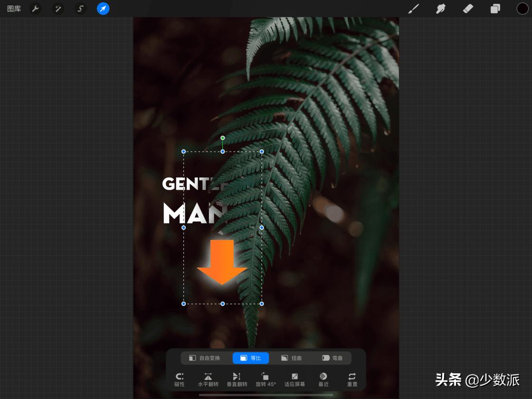
Task: Open the Layers panel
Action: [495, 9]
